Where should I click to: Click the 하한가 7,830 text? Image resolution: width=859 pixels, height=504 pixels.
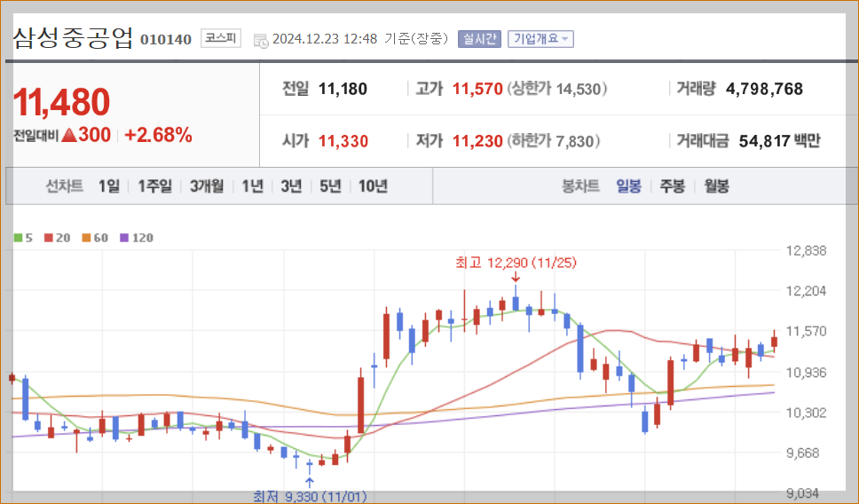pos(553,141)
